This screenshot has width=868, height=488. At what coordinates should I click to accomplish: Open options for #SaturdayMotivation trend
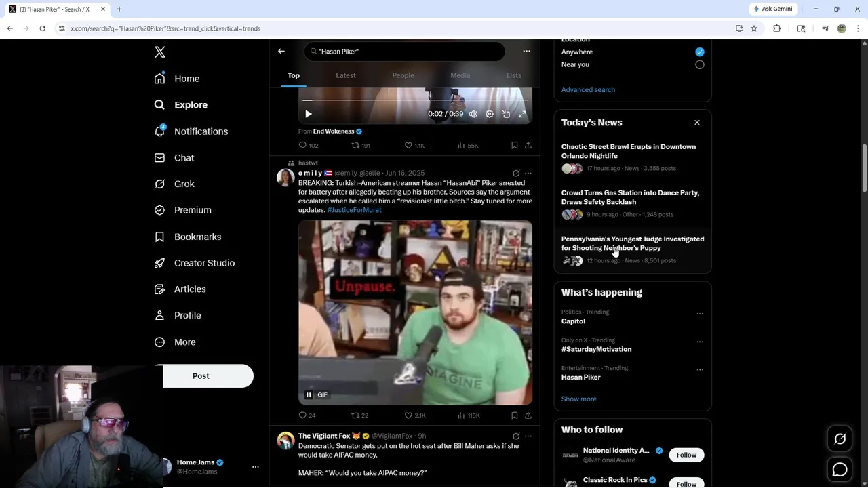[700, 342]
